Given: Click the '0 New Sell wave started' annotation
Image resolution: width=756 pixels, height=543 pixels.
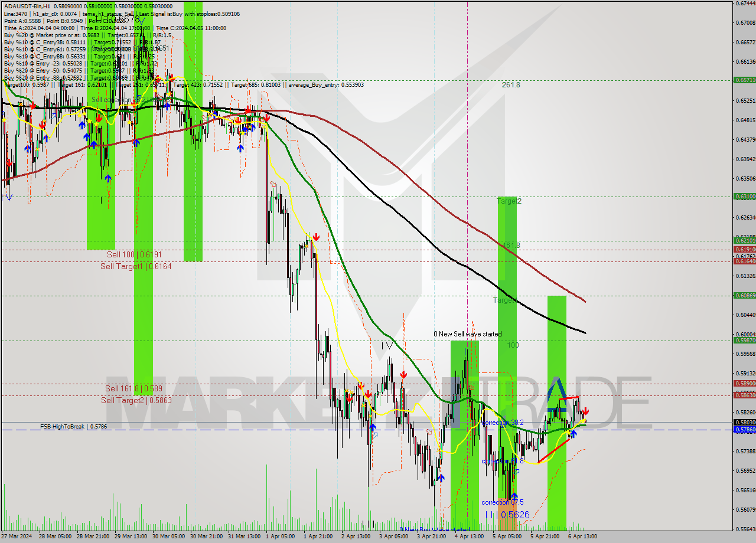Looking at the screenshot, I should click(467, 334).
